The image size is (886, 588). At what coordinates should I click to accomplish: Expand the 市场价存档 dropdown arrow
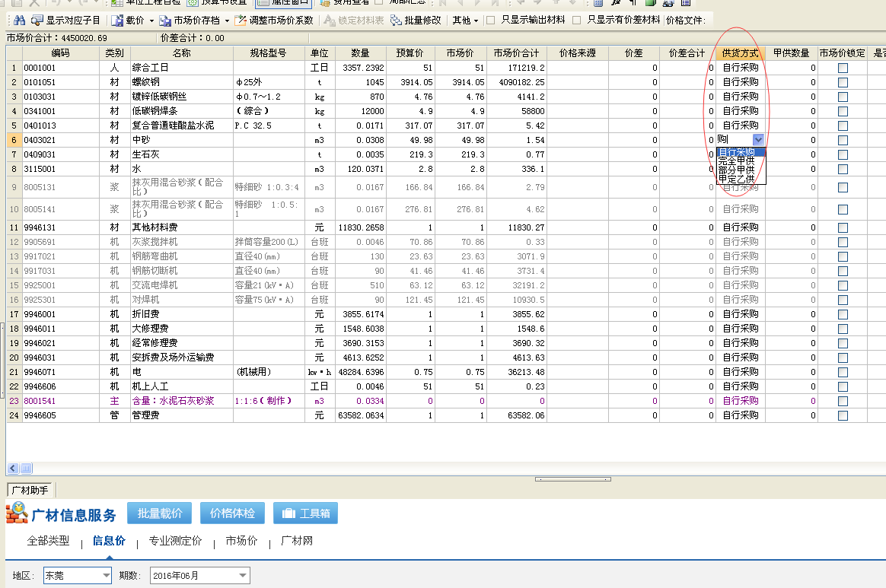click(x=227, y=21)
